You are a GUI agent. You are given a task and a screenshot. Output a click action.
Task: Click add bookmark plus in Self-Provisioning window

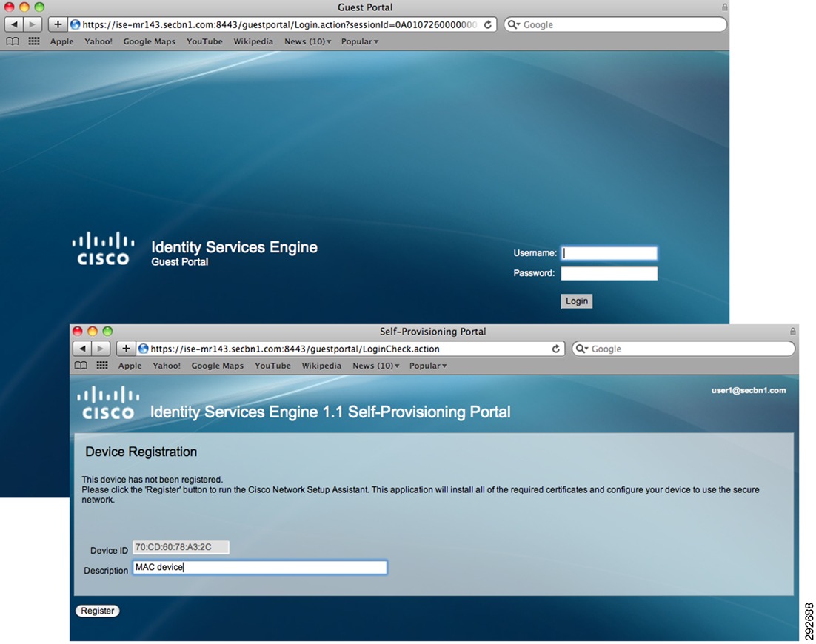[x=126, y=349]
